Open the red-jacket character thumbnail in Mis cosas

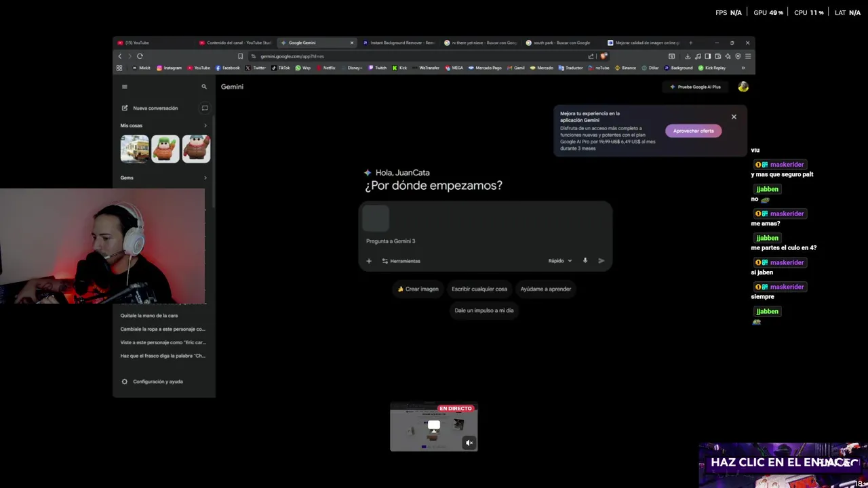point(196,149)
